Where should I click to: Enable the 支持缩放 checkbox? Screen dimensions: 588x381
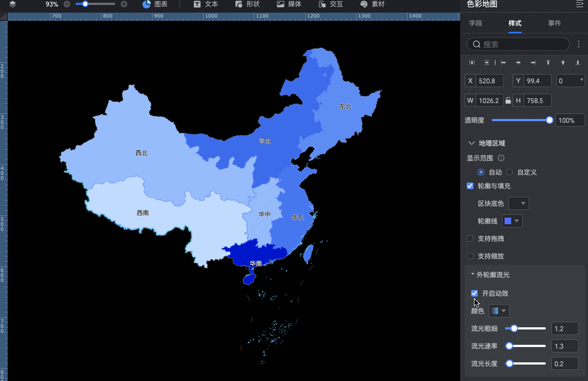tap(470, 256)
